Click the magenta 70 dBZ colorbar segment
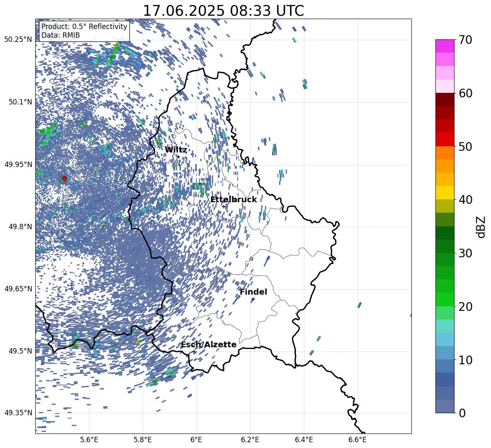This screenshot has height=448, width=491. click(x=445, y=46)
